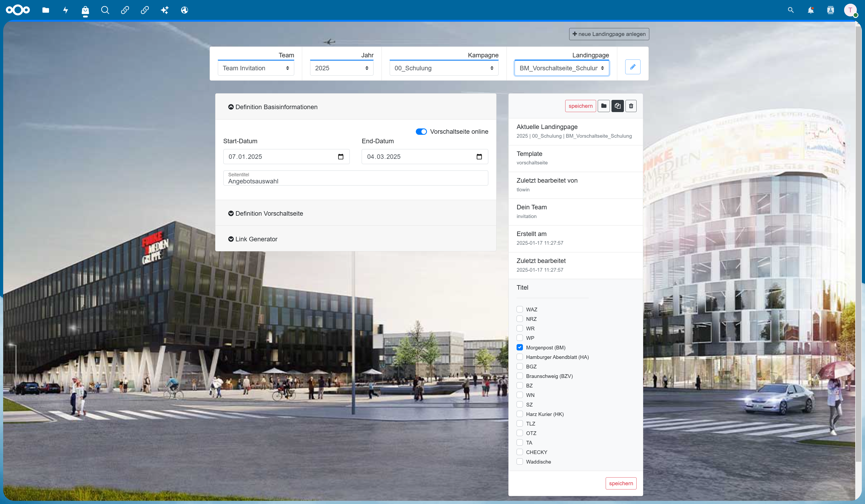
Task: Open the Kampagne dropdown showing 00_Schulung
Action: (444, 68)
